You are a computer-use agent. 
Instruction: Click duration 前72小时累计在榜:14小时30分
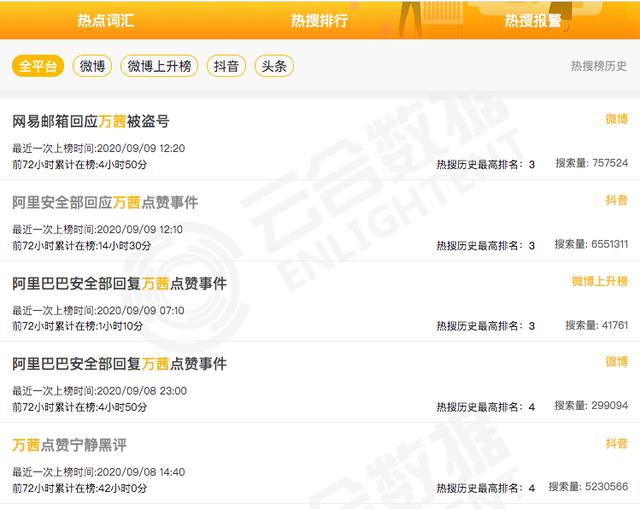[82, 245]
